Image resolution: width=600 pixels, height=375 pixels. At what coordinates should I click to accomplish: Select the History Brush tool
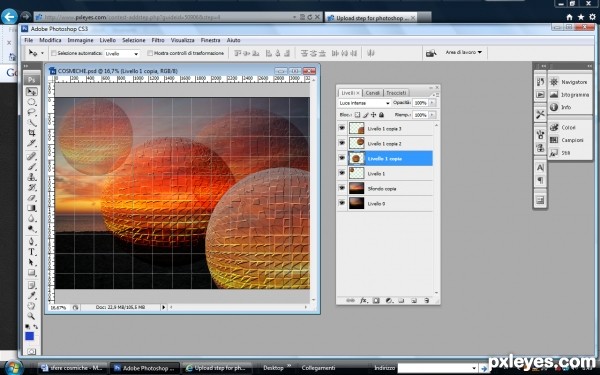click(31, 188)
